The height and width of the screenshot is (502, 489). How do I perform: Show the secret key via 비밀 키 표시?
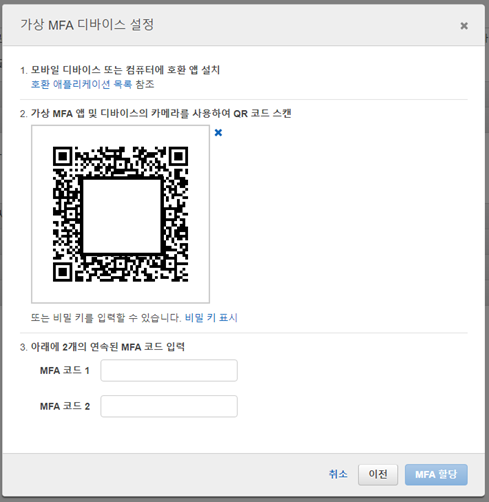pos(211,318)
